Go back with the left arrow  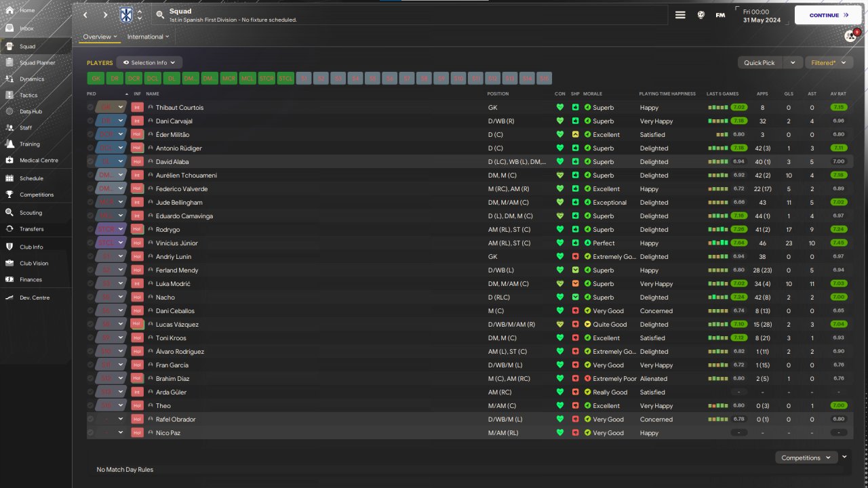coord(85,15)
